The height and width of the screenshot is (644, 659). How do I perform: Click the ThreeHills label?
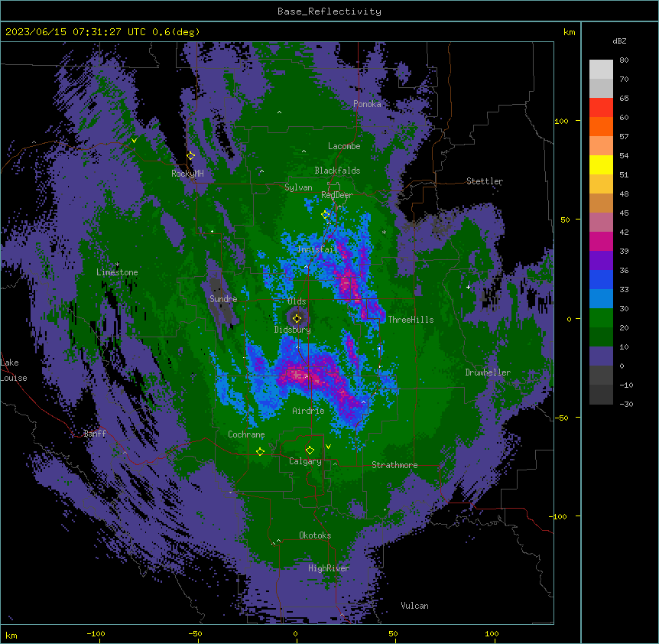(x=411, y=320)
